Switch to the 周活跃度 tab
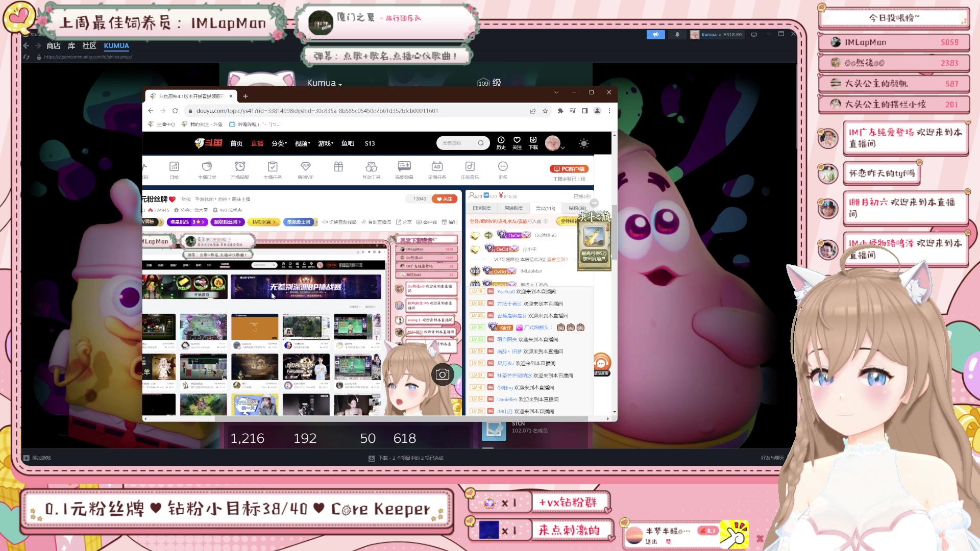This screenshot has height=551, width=980. [x=513, y=208]
